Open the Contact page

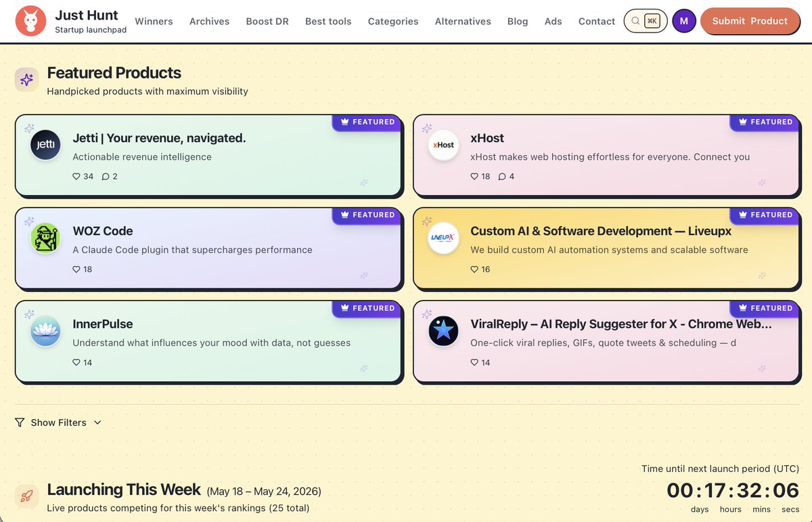pos(597,21)
